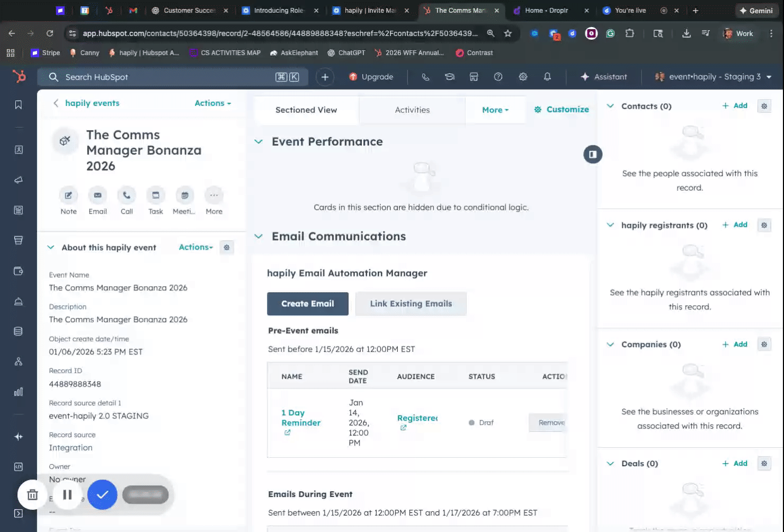Viewport: 784px width, 532px height.
Task: Click the bookmarks icon in left sidebar
Action: coord(19,105)
